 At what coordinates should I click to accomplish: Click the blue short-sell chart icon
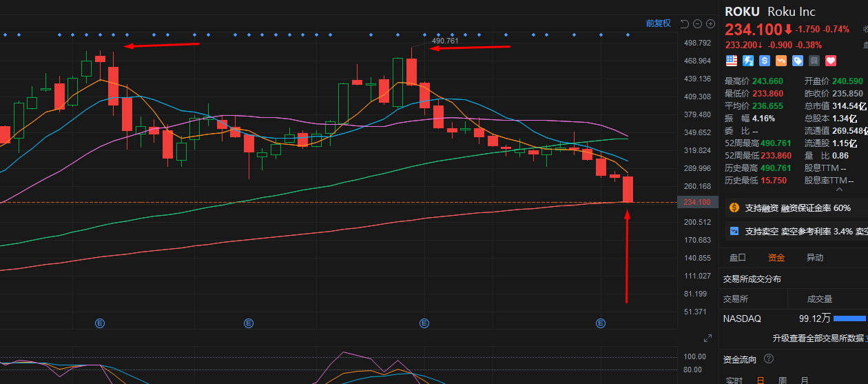734,231
